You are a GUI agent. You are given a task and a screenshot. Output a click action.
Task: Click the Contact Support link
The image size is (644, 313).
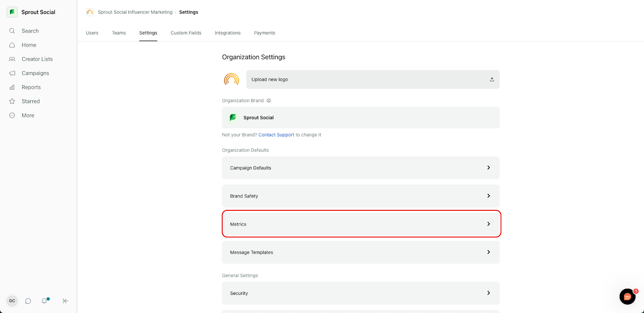(276, 135)
